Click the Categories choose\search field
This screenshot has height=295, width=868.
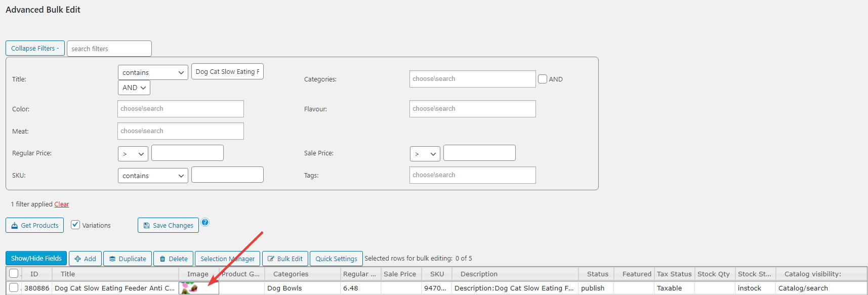click(x=472, y=79)
